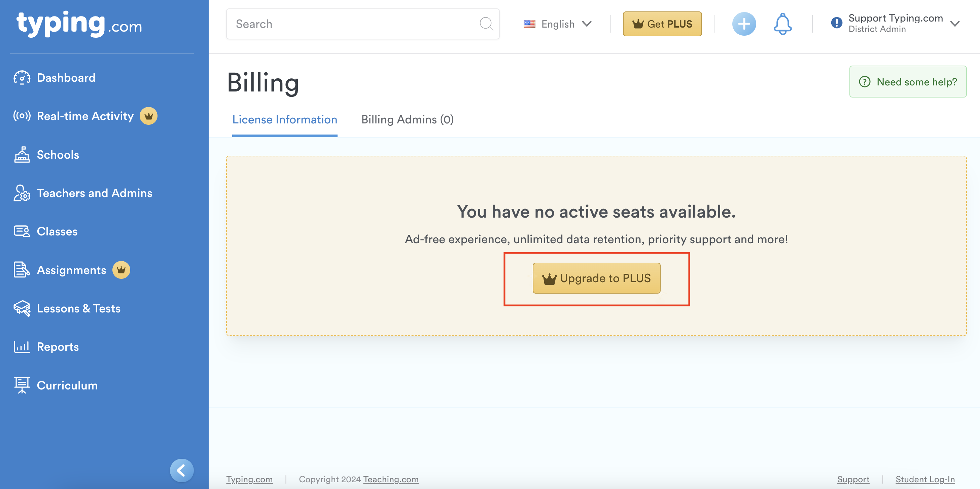This screenshot has width=980, height=489.
Task: Click the notification bell icon
Action: pyautogui.click(x=782, y=24)
